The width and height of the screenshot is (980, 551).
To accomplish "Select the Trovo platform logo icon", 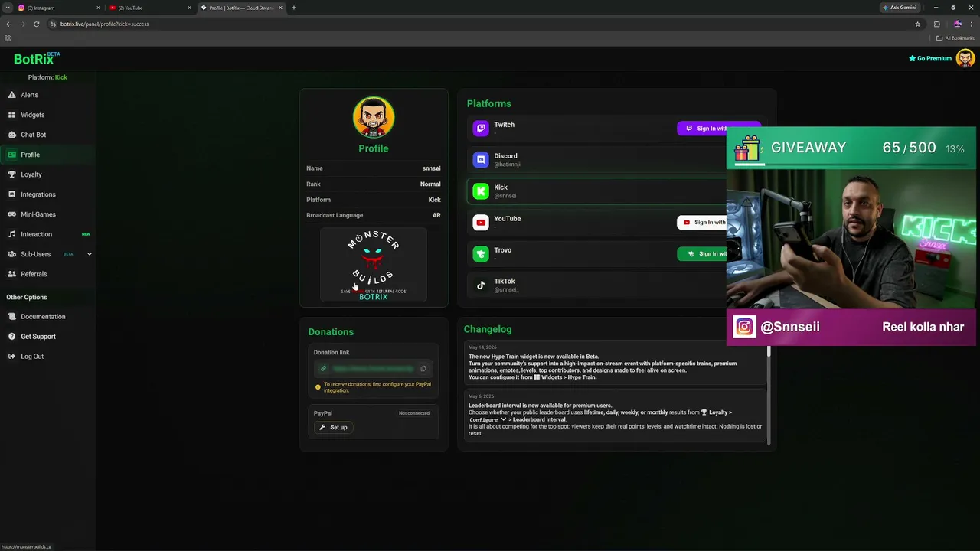I will click(x=481, y=254).
